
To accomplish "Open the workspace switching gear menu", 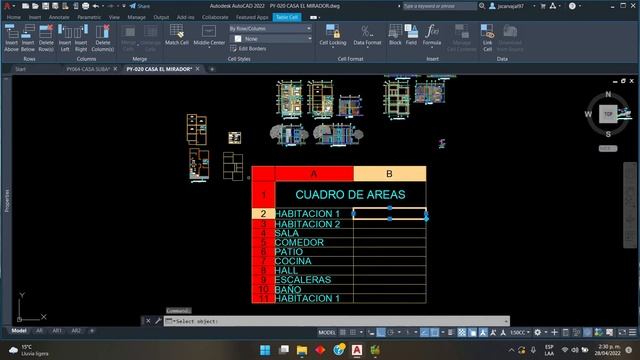I will [538, 333].
